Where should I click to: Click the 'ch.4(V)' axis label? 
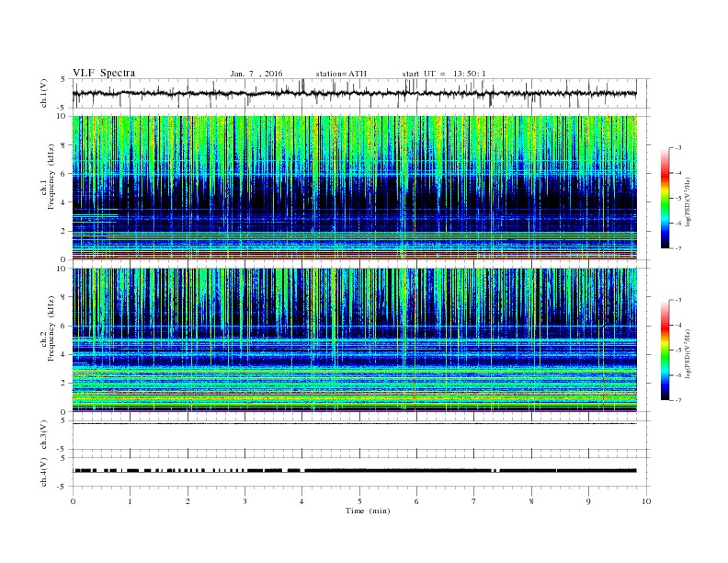click(x=44, y=472)
